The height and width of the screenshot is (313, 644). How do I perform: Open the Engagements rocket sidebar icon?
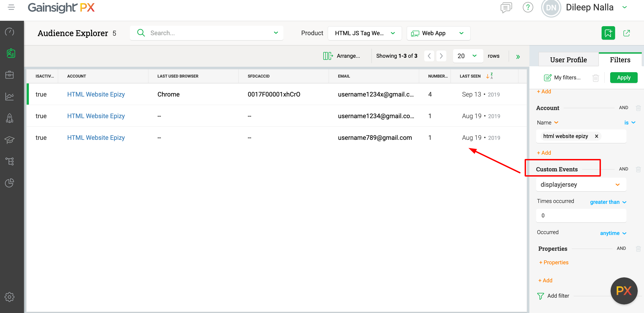click(10, 118)
